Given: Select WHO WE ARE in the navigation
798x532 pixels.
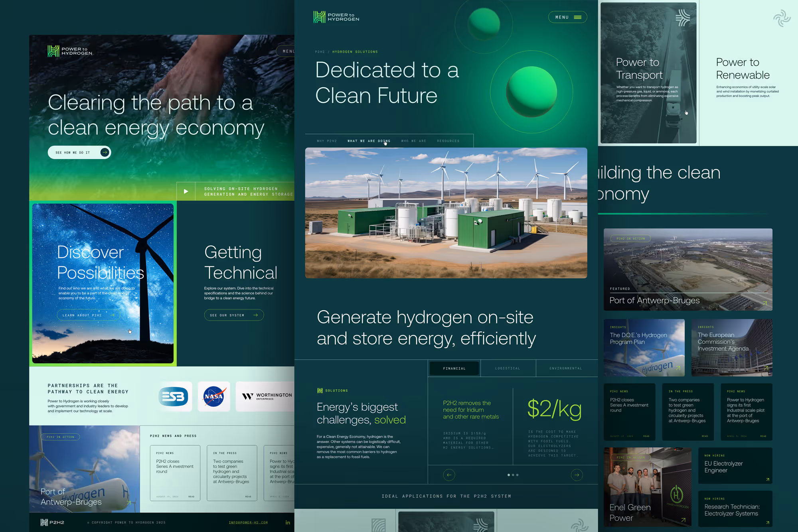Looking at the screenshot, I should pos(413,141).
